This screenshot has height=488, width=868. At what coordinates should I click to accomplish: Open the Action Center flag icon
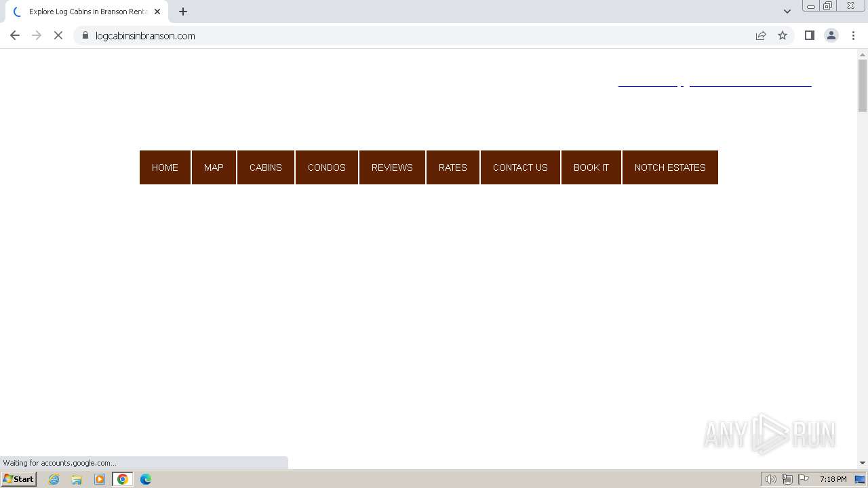[x=804, y=479]
